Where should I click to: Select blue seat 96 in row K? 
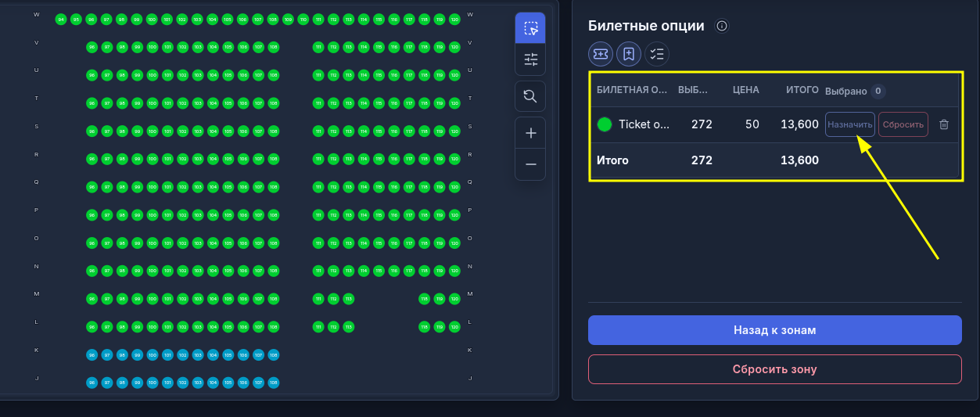coord(92,354)
